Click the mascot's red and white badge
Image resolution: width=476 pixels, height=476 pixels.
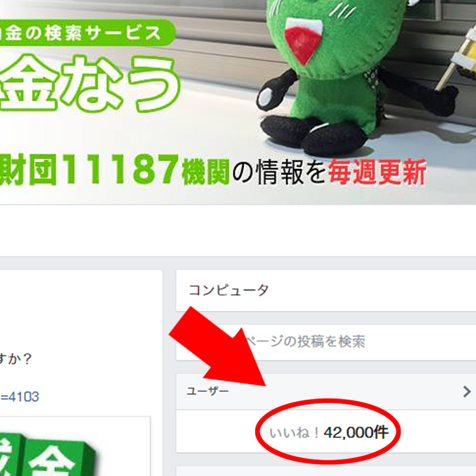pos(303,40)
